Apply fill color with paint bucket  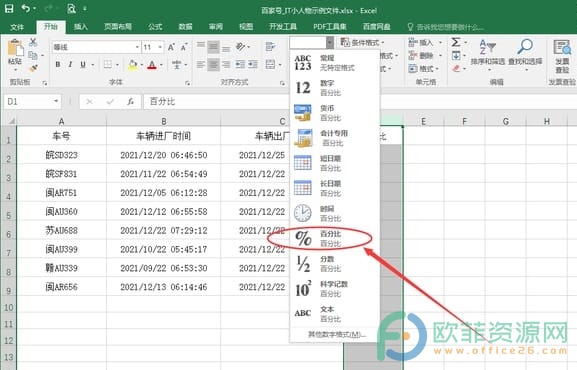(132, 65)
